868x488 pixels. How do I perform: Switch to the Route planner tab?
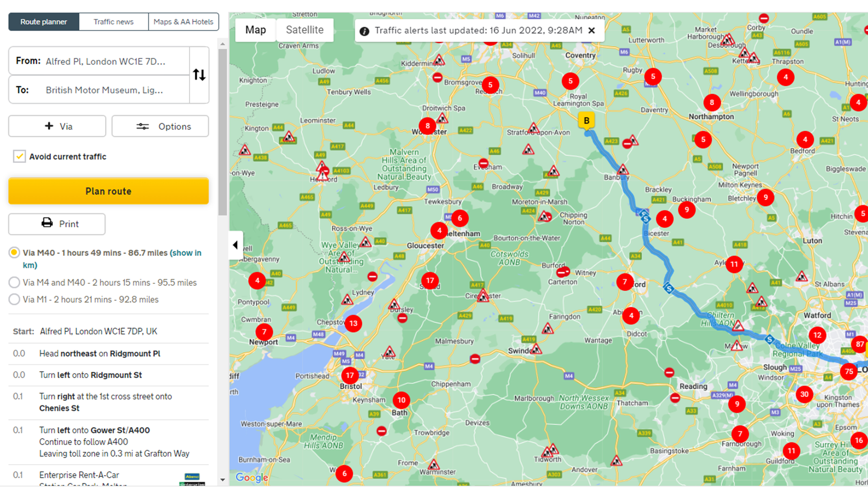[x=44, y=22]
